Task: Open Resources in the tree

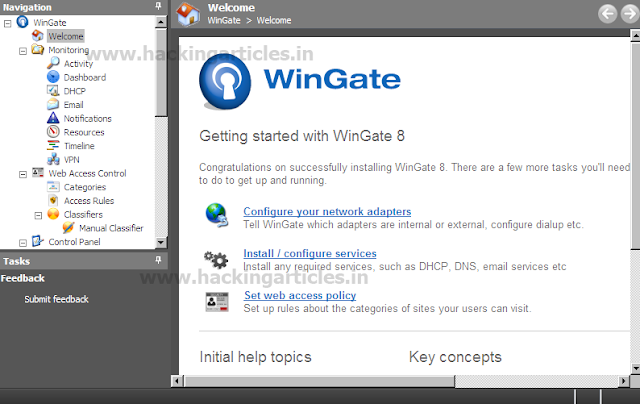Action: (x=84, y=132)
